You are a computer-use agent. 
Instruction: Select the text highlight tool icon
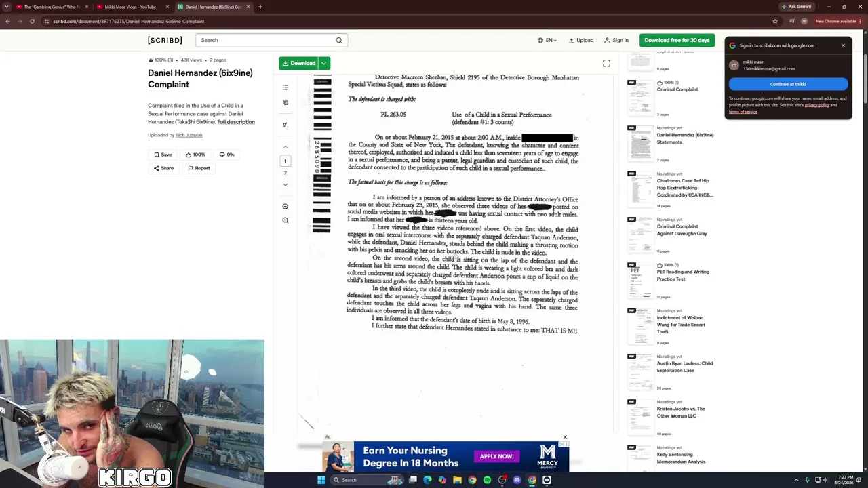285,125
